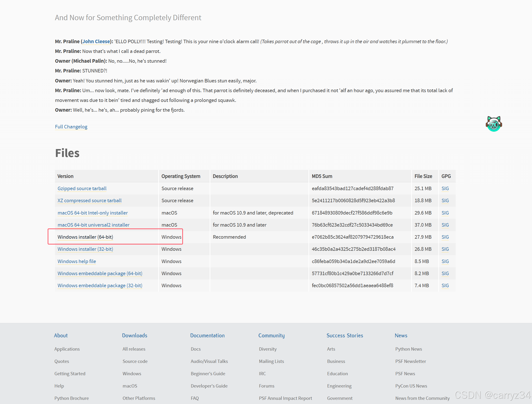This screenshot has width=532, height=404.
Task: Open Beginner's Guide footer link
Action: click(x=208, y=373)
